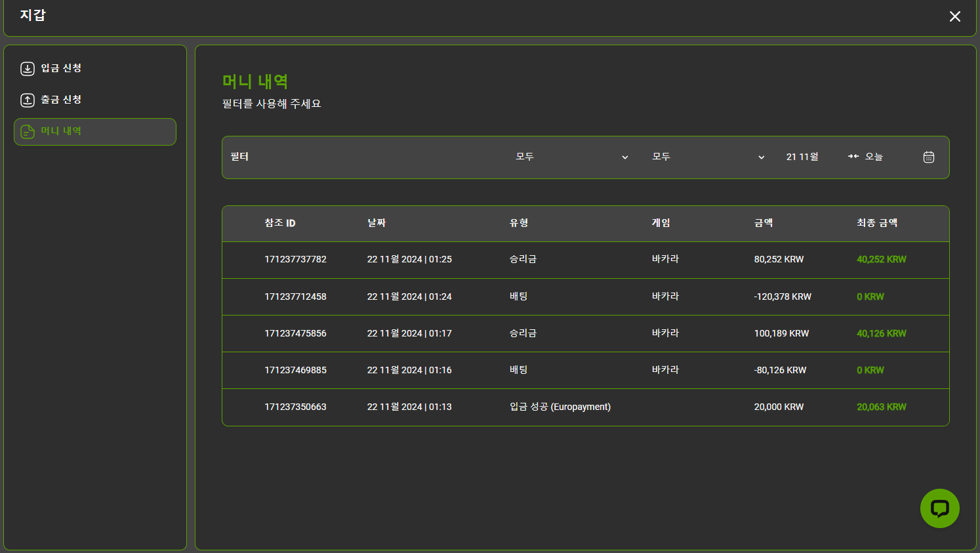Open the 입금 신청 menu item
This screenshot has height=553, width=980.
(x=61, y=68)
